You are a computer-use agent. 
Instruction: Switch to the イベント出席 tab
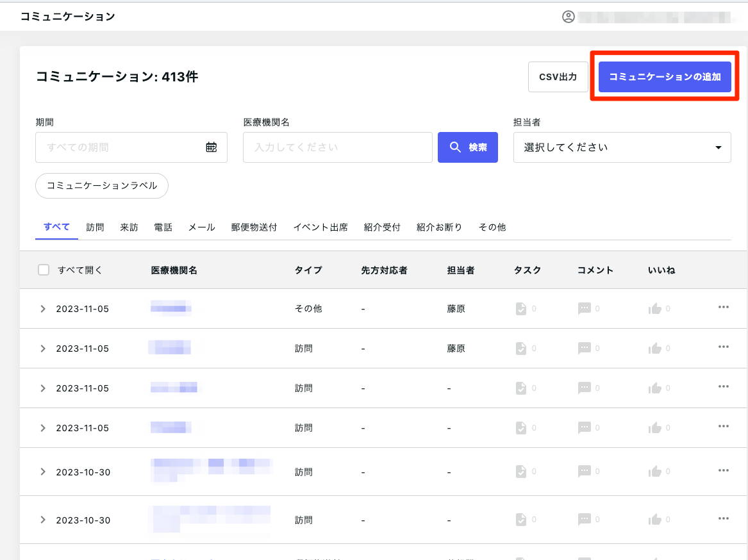(320, 227)
